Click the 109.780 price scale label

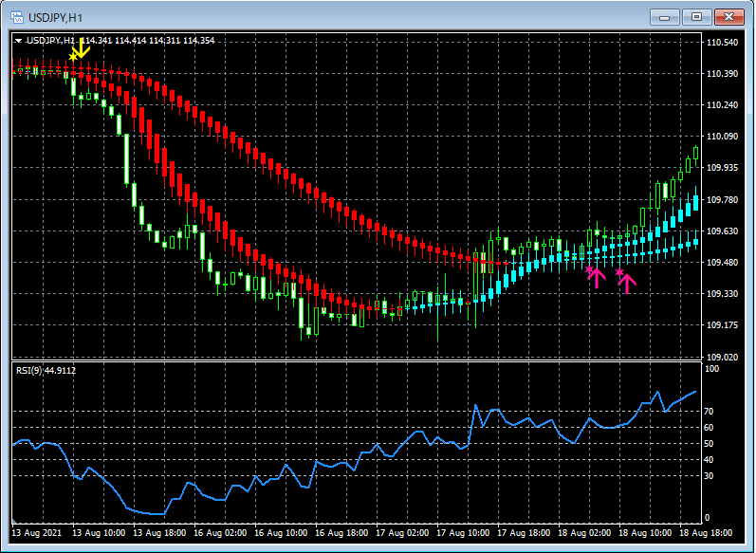(x=722, y=199)
